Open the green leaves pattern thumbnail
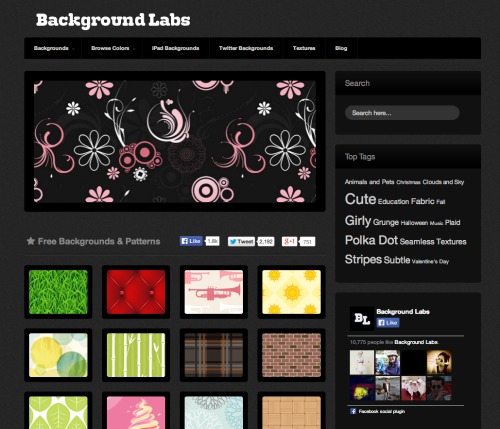 (x=58, y=413)
